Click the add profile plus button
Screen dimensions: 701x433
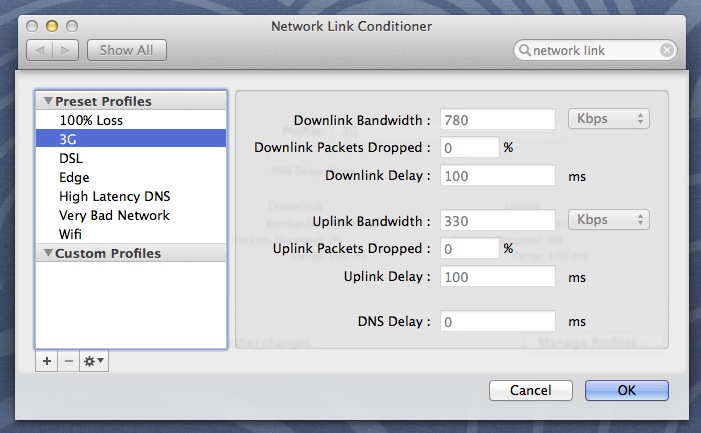tap(46, 362)
